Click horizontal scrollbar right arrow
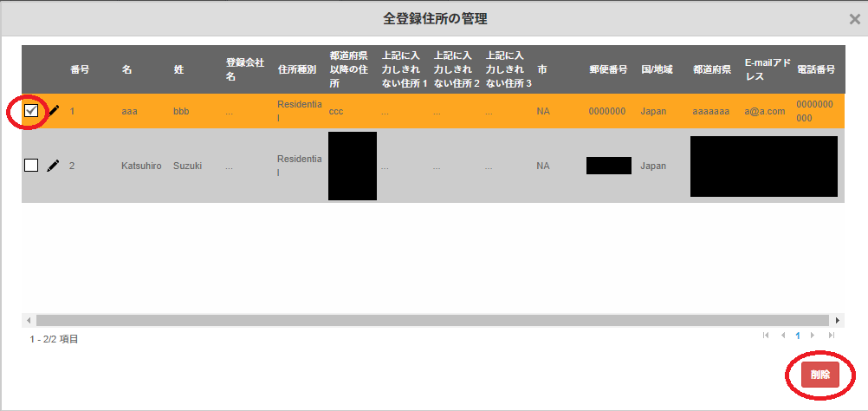Image resolution: width=868 pixels, height=411 pixels. [838, 320]
